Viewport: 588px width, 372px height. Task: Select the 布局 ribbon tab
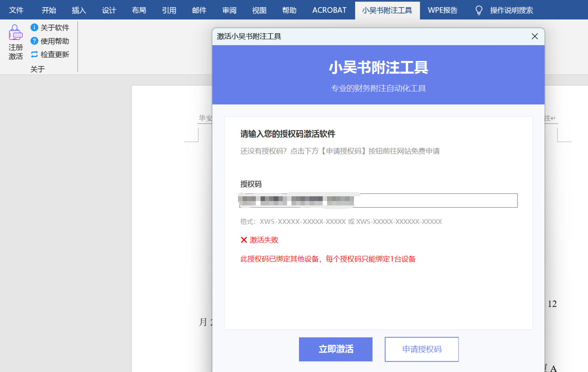[x=139, y=10]
